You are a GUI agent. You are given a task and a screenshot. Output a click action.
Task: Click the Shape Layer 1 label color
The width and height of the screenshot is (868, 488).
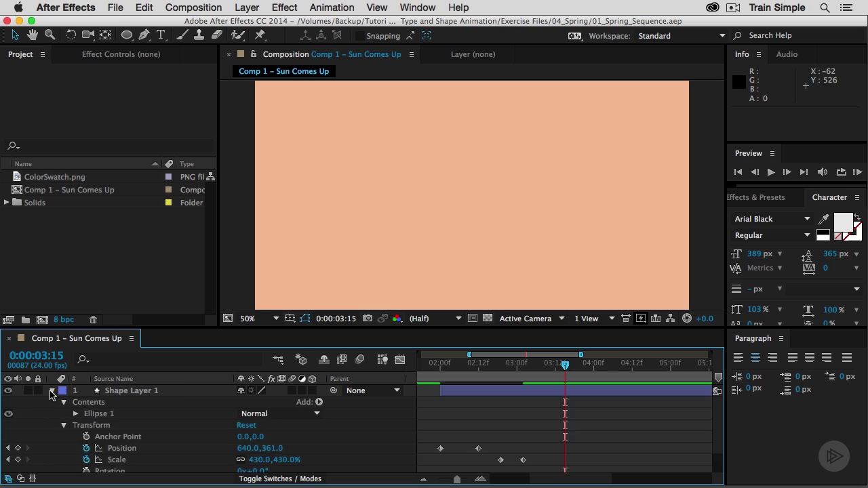62,390
